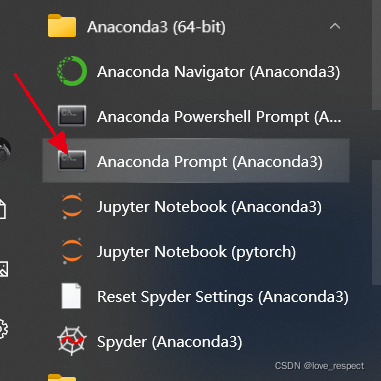Click the Jupyter Notebook (Anaconda3) orange icon

coord(72,206)
